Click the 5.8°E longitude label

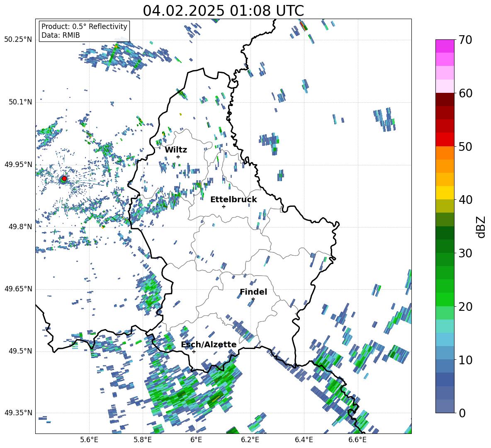(143, 440)
